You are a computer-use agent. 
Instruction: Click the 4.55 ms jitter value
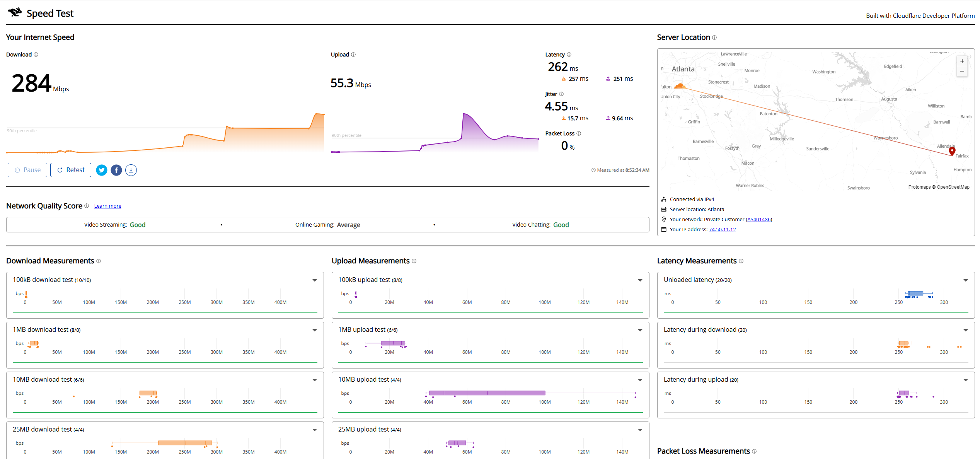pyautogui.click(x=561, y=106)
